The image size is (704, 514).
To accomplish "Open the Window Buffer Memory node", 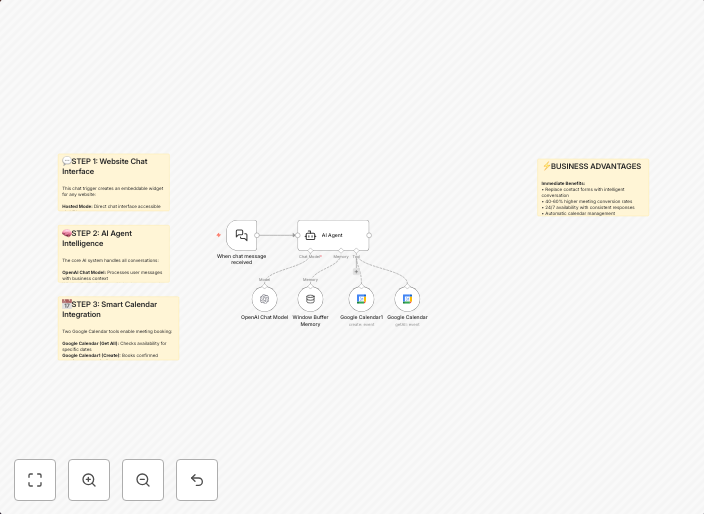I will 310,298.
